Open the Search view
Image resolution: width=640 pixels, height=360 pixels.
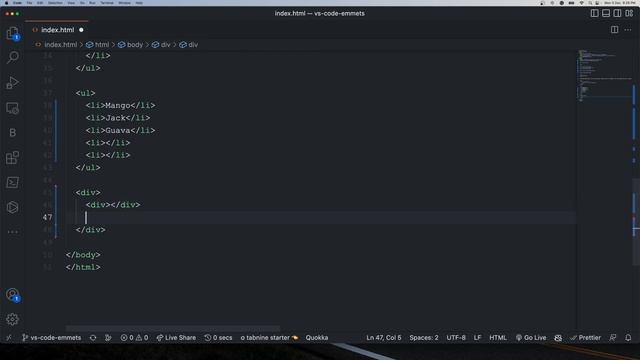(x=13, y=57)
